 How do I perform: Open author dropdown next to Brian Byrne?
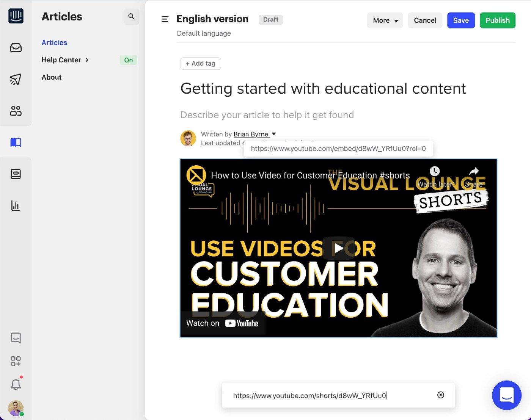(x=274, y=134)
